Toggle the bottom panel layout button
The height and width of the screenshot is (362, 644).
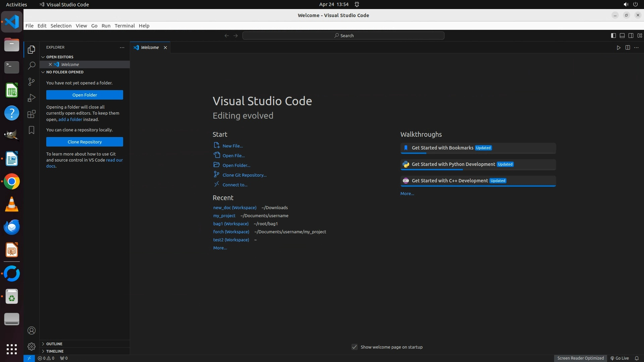pyautogui.click(x=622, y=36)
